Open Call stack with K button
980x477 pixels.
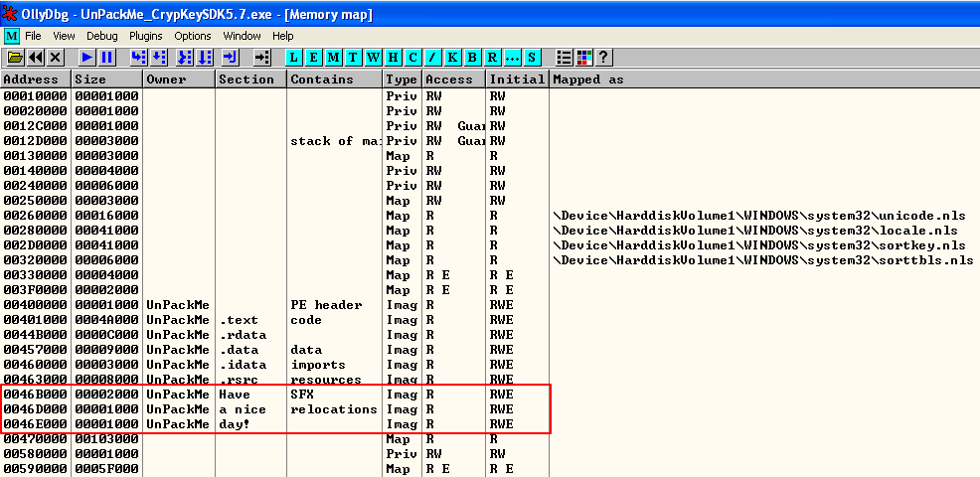452,58
